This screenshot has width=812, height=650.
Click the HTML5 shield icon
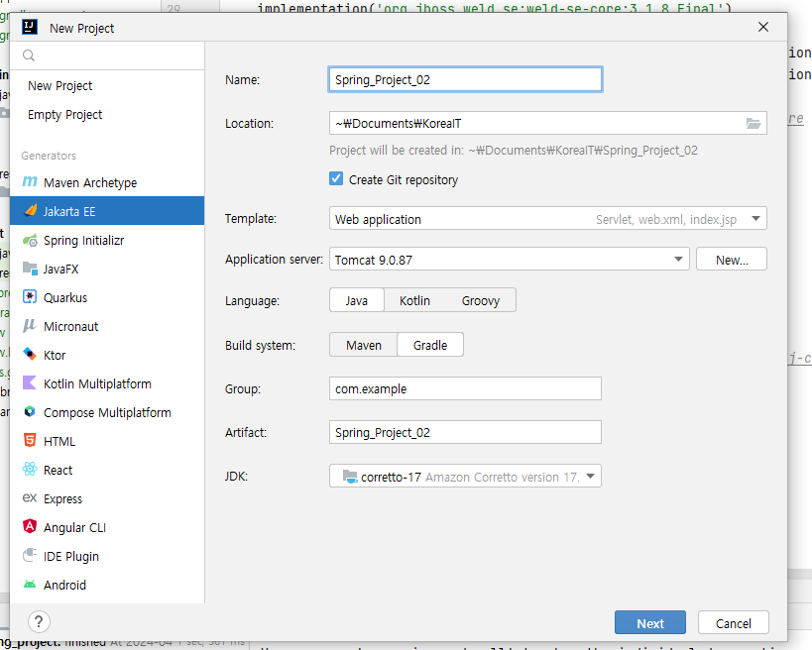pos(30,440)
